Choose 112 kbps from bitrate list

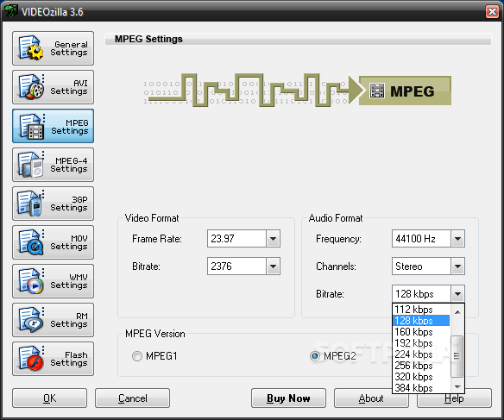coord(421,310)
